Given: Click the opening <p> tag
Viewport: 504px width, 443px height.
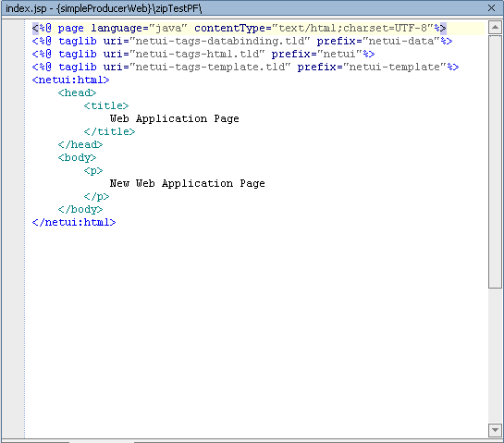Looking at the screenshot, I should point(93,171).
